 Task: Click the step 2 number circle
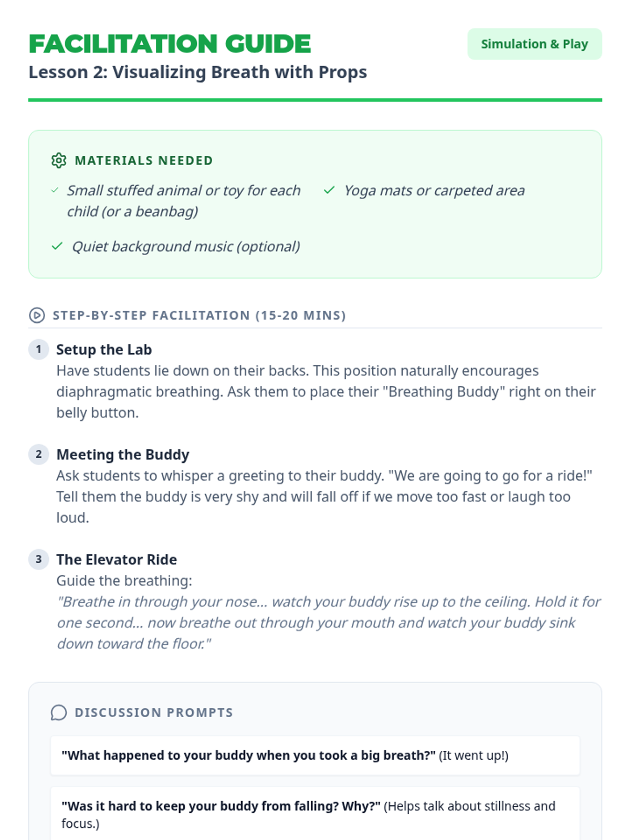(38, 454)
